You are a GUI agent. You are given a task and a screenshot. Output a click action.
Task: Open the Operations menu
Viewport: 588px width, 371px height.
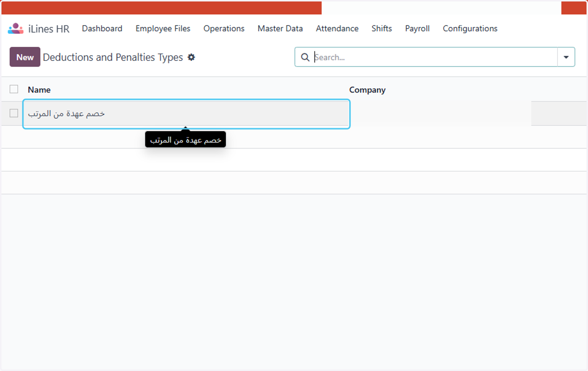tap(224, 28)
